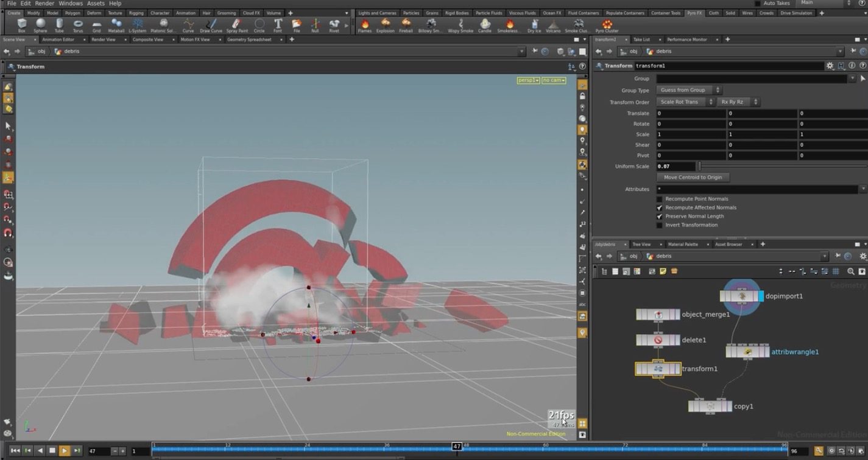
Task: Create a Circle from the shelf
Action: pyautogui.click(x=259, y=26)
